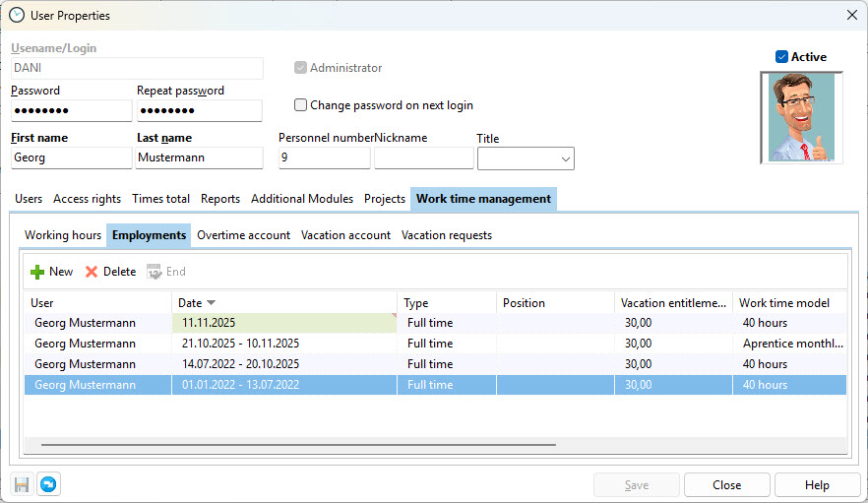Screen dimensions: 868x503
Task: Click the calendar End employment icon
Action: [154, 272]
